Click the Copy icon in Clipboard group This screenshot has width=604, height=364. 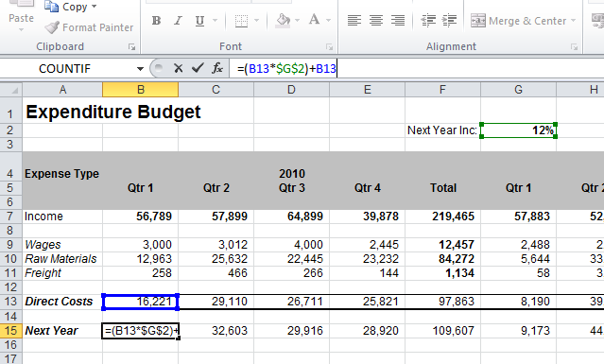pyautogui.click(x=51, y=7)
